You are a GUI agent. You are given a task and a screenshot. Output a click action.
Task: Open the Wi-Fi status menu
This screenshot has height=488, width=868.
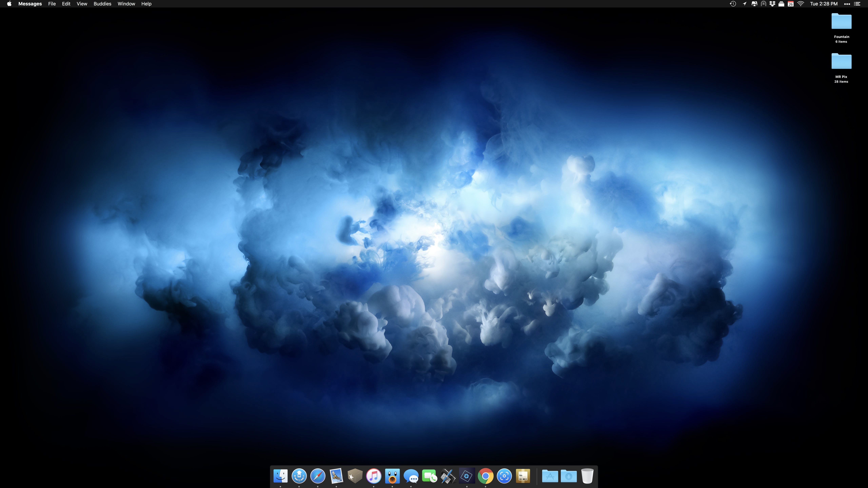(801, 4)
